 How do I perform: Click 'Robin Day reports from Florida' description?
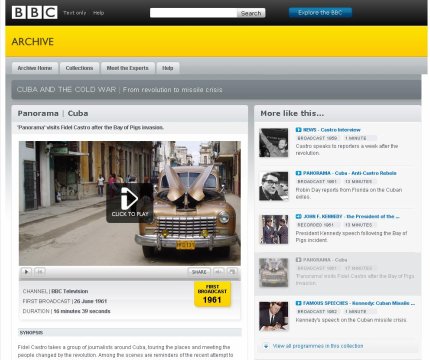(349, 193)
